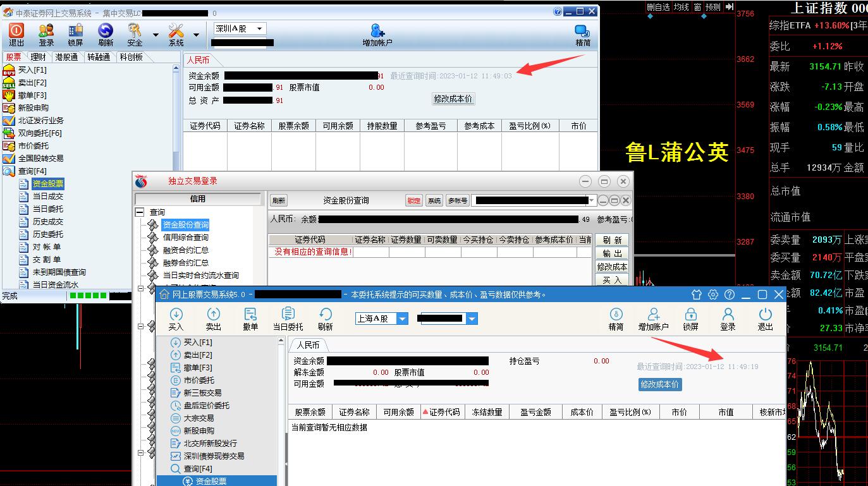
Task: Click 修改成本价 button in 中泰证券 window
Action: 453,99
